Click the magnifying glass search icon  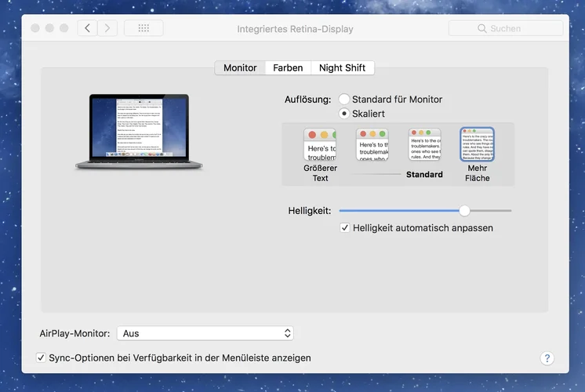(481, 28)
